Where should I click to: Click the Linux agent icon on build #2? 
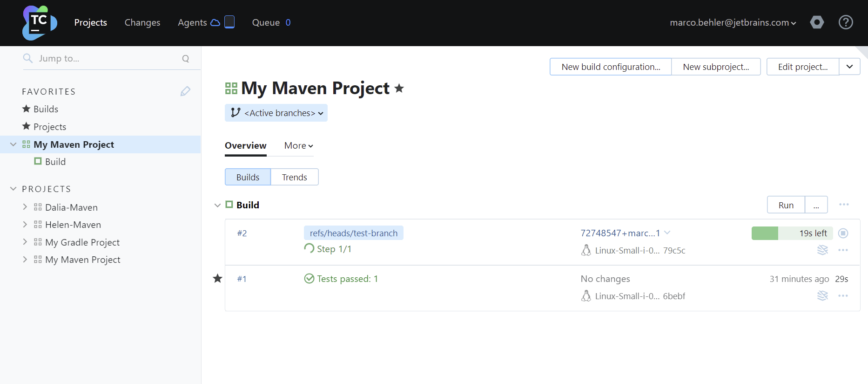(586, 251)
